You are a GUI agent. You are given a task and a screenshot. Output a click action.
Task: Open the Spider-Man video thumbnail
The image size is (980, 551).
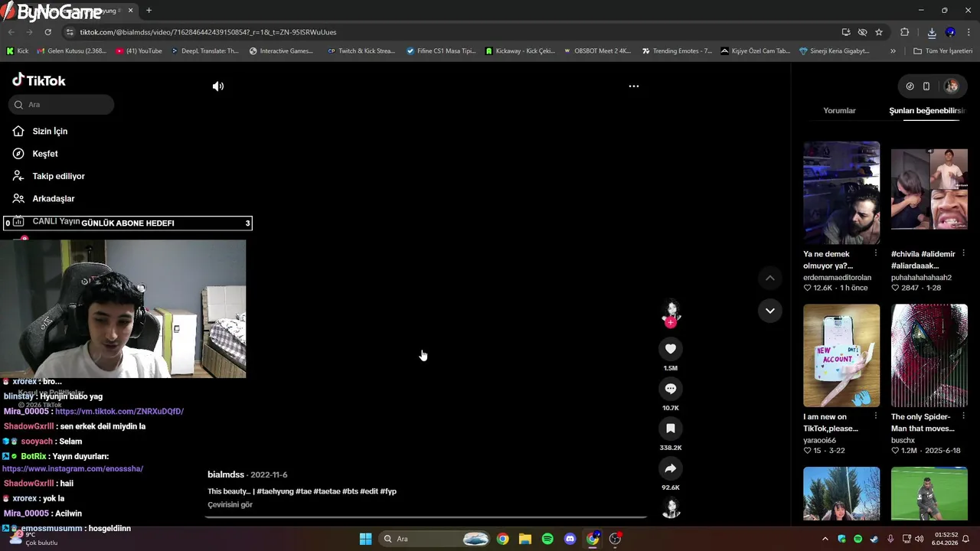[929, 356]
